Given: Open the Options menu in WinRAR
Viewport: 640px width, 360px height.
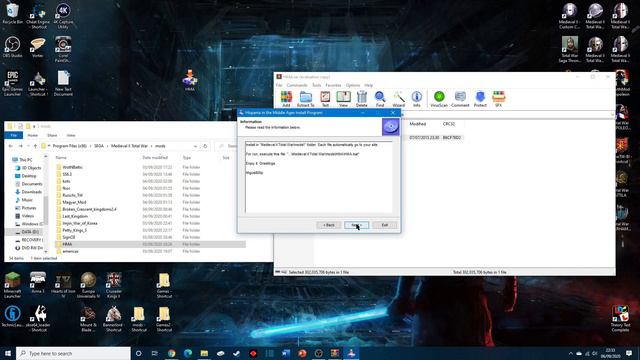Looking at the screenshot, I should 353,85.
